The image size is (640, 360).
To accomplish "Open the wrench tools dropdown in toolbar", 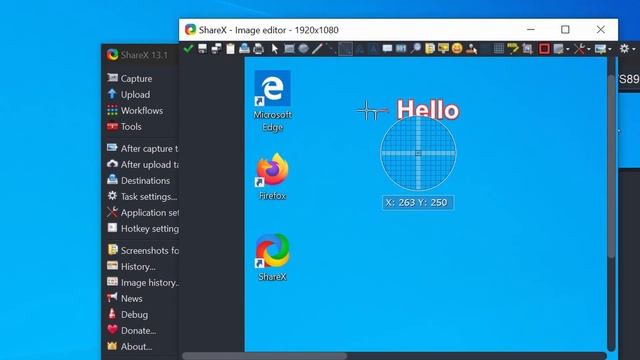I will coord(582,49).
